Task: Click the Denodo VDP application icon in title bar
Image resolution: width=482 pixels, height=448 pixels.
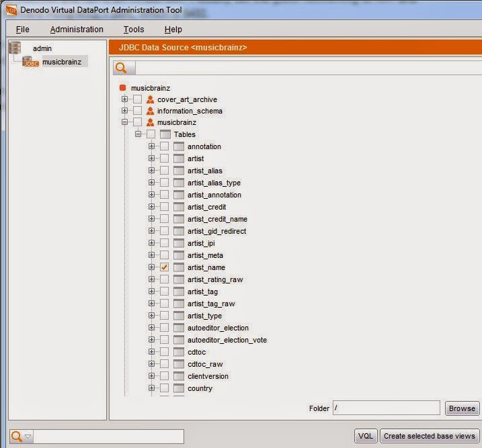Action: coord(11,10)
